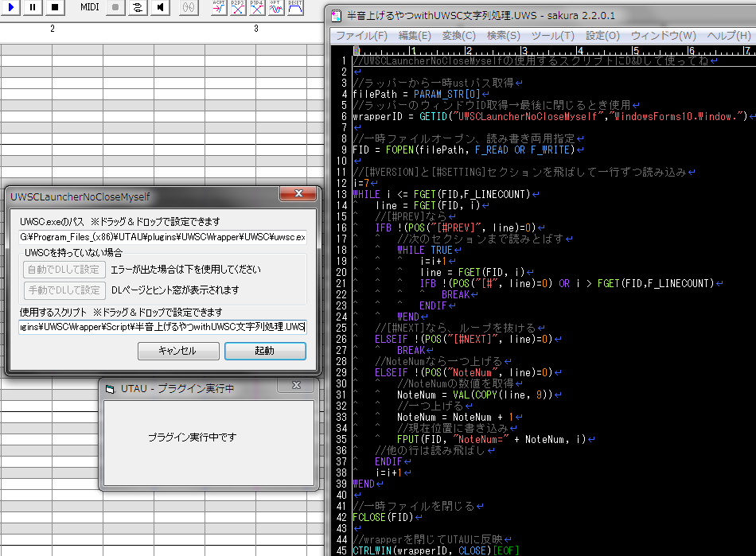Click the 'UWSCを持っていない場合' group label
This screenshot has width=756, height=556.
point(74,252)
